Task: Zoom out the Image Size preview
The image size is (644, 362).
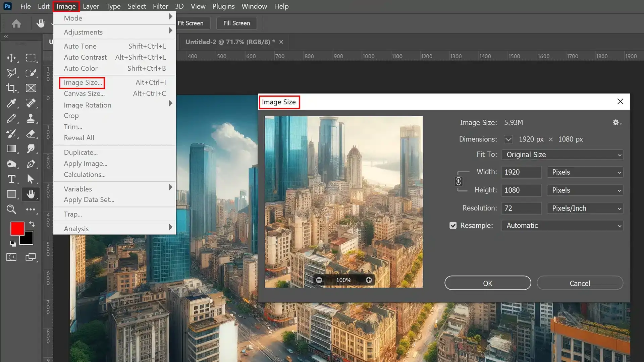Action: pyautogui.click(x=319, y=280)
